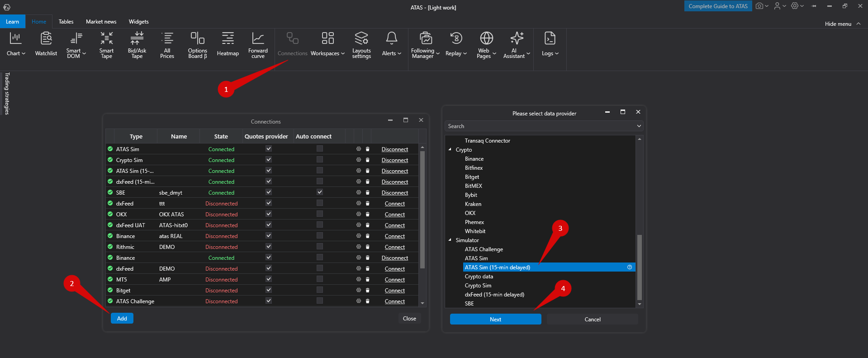
Task: Open the settings gear in the title bar
Action: (x=795, y=6)
